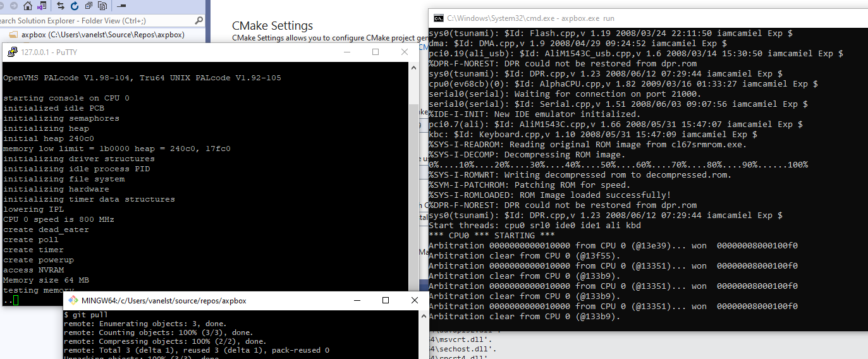Click the MINGW64 window title bar icon

(73, 300)
